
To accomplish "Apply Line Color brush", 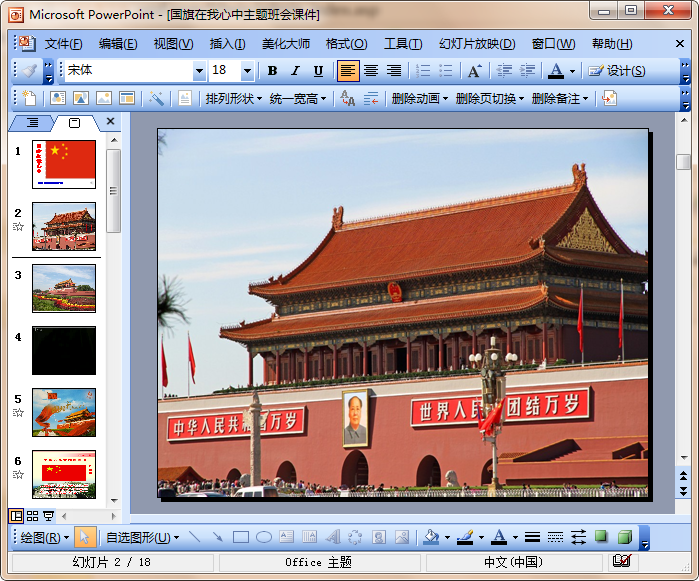I will pos(465,537).
